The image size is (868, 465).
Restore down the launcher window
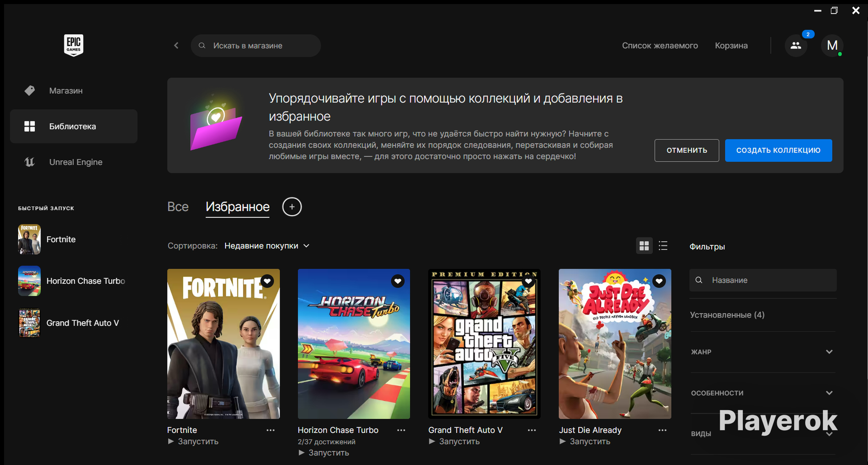834,10
